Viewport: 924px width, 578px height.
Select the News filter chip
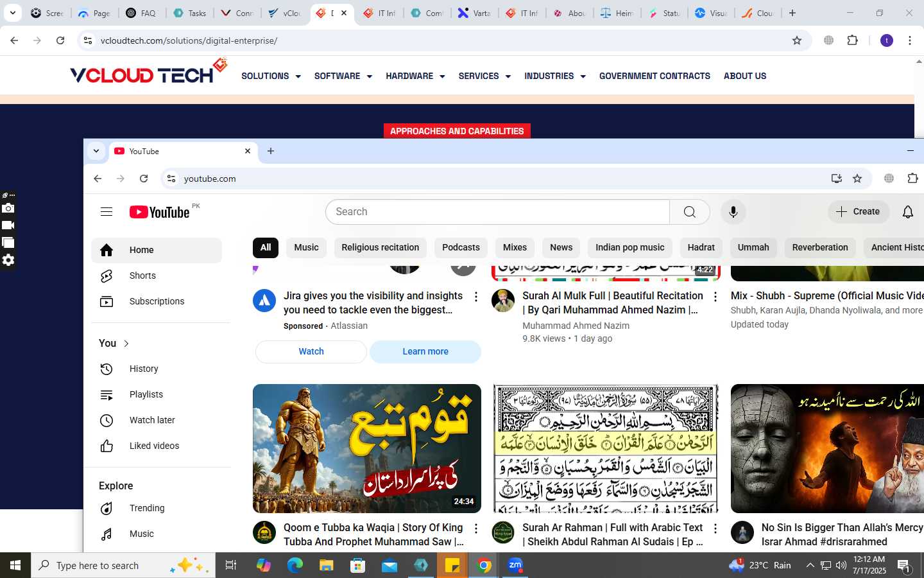point(561,248)
